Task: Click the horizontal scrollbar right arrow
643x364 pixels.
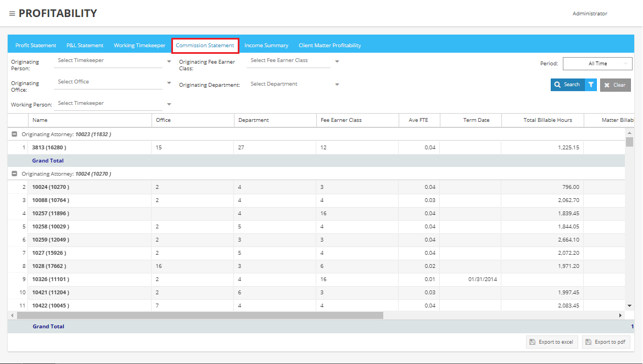Action: (x=620, y=316)
